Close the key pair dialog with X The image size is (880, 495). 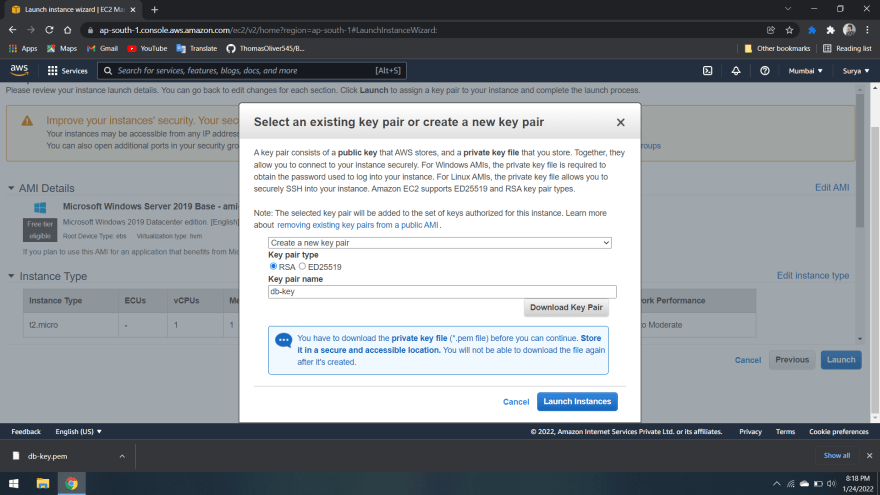click(x=620, y=122)
